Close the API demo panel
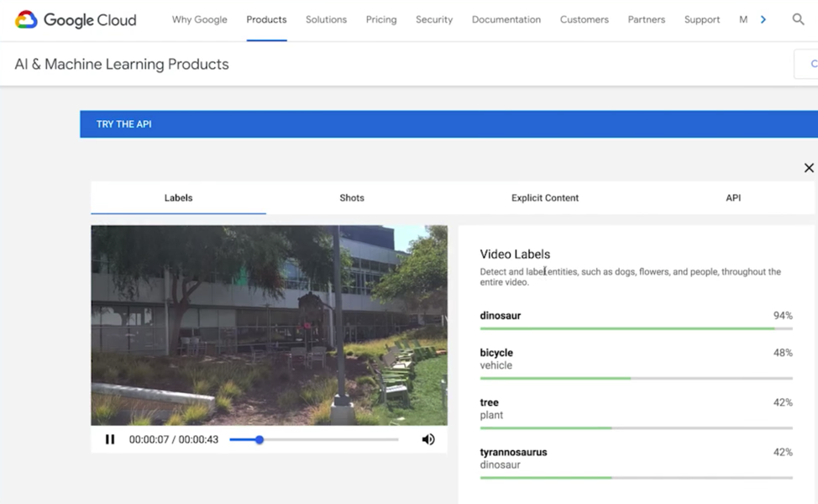Image resolution: width=818 pixels, height=504 pixels. [x=809, y=167]
